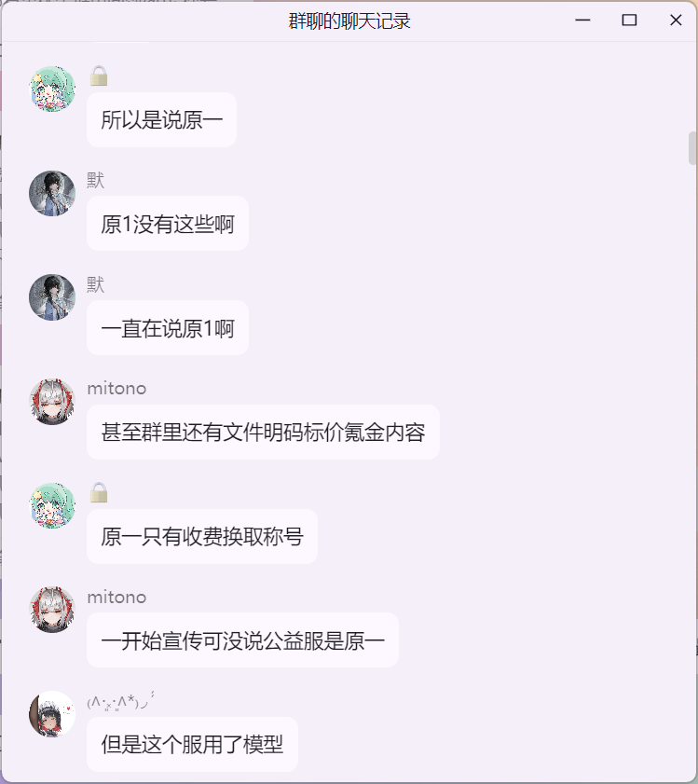
Task: Click lock emoji nickname above '原一只有收费换取称号'
Action: [x=99, y=493]
